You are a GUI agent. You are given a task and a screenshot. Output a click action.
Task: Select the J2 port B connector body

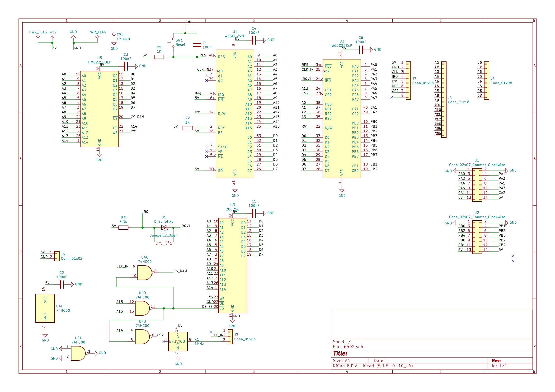coord(477,237)
